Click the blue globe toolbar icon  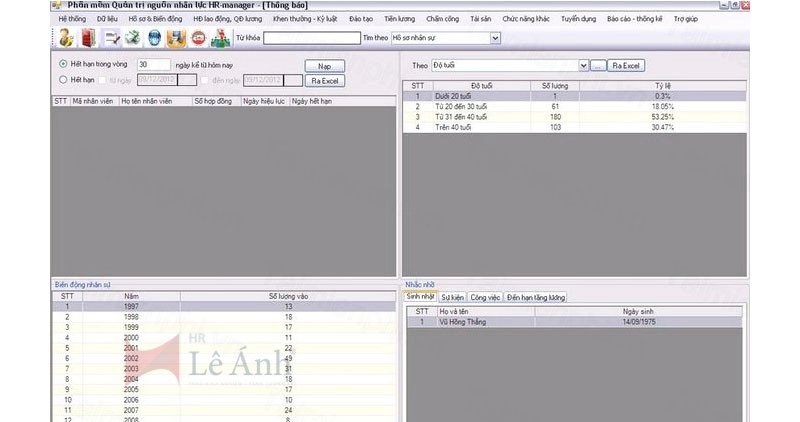pyautogui.click(x=154, y=38)
